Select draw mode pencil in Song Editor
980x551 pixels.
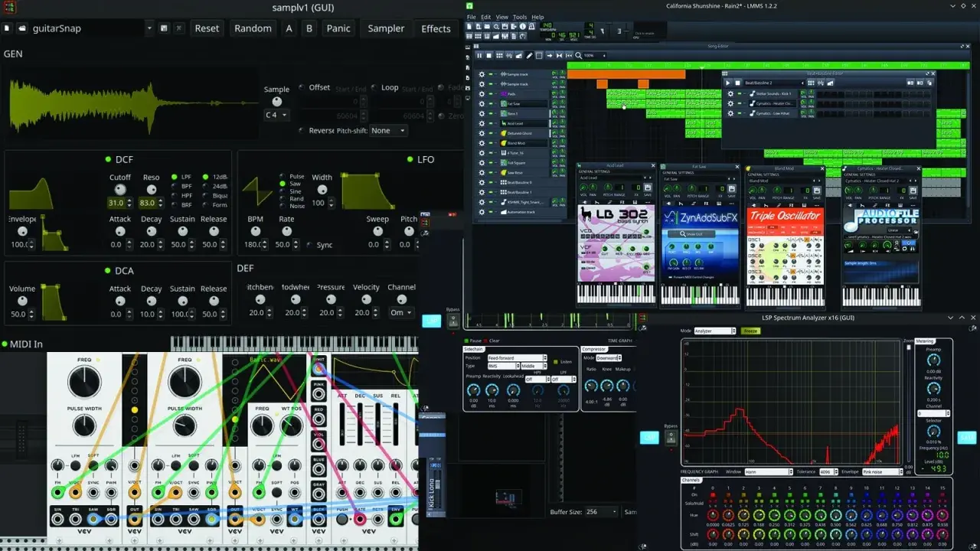[529, 55]
